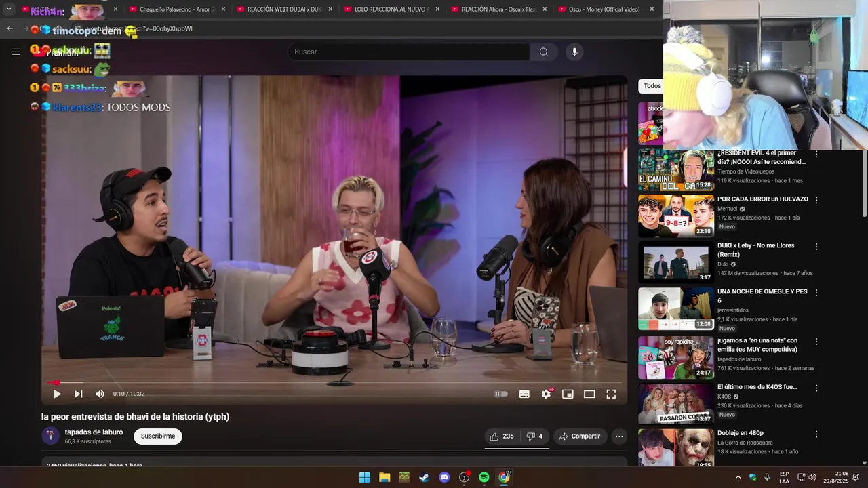
Task: Open options menu for UNA NOCHE DE OMEGLE
Action: pos(816,293)
